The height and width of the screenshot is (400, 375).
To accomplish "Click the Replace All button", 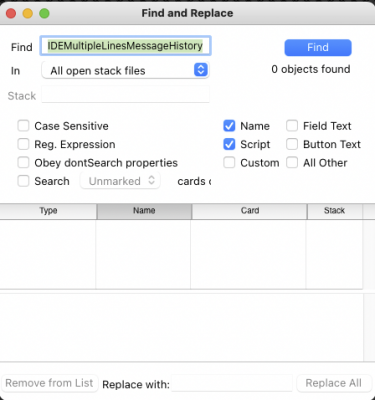I will (334, 383).
